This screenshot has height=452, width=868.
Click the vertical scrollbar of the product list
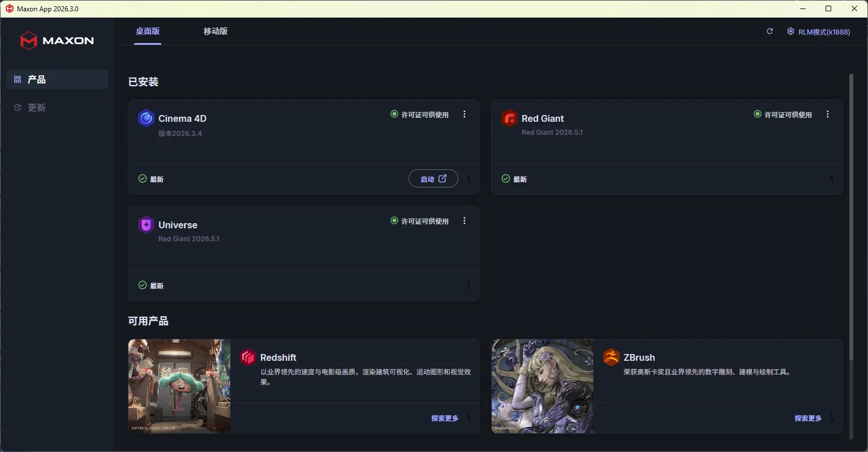851,216
